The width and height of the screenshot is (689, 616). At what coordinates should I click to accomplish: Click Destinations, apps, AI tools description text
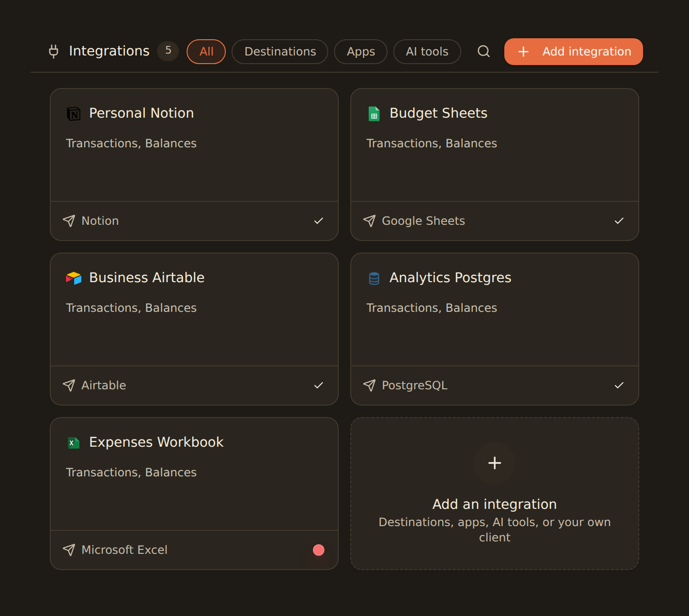pos(495,530)
